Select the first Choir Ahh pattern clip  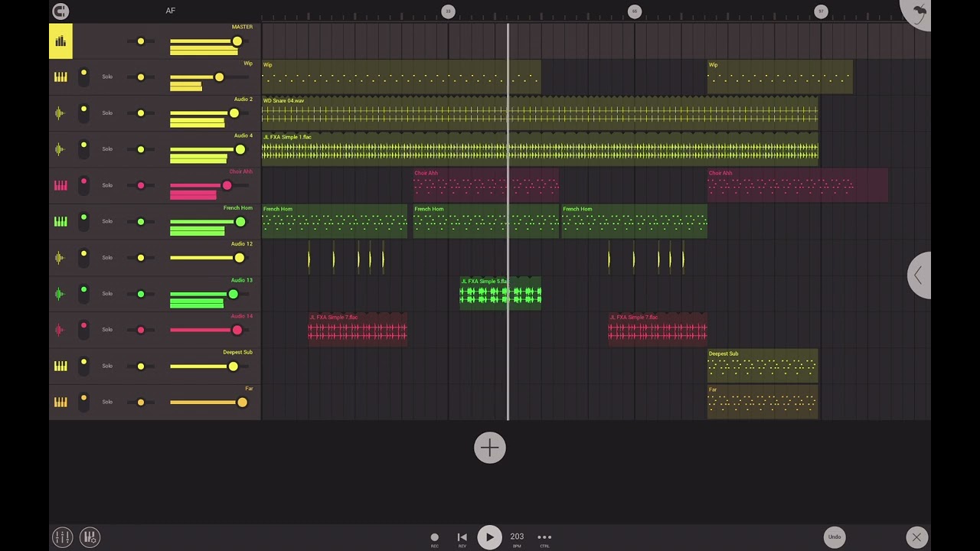point(486,185)
